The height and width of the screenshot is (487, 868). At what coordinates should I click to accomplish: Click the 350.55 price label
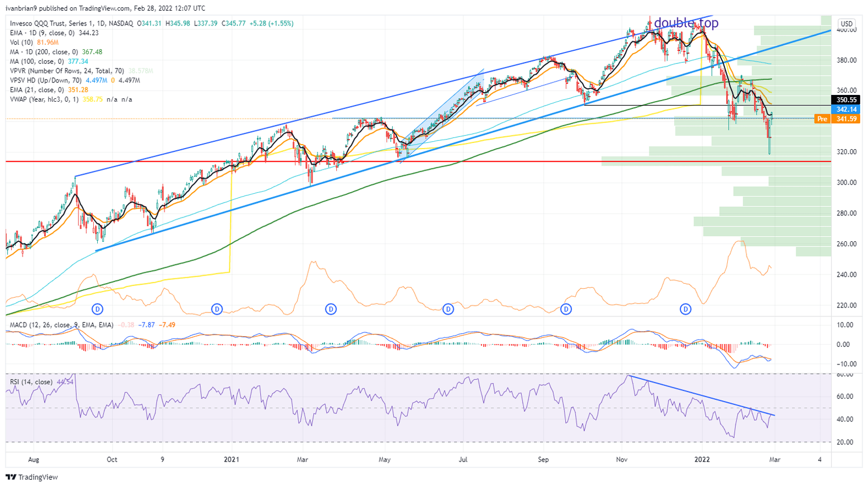(846, 100)
